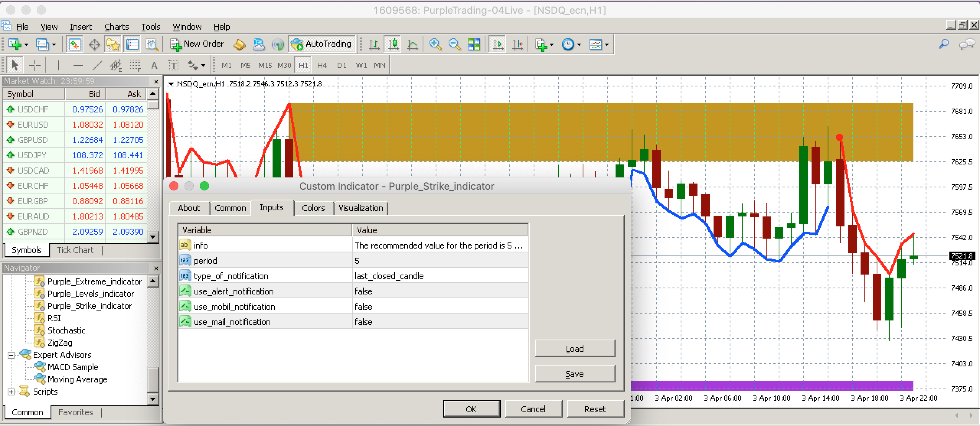Open the Tools menu

[x=150, y=27]
